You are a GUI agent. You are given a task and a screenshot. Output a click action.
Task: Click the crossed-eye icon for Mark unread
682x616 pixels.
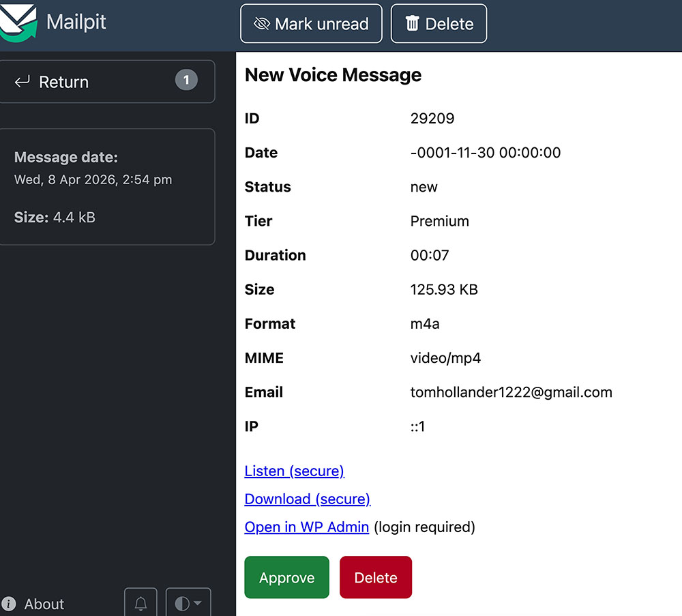[x=261, y=24]
